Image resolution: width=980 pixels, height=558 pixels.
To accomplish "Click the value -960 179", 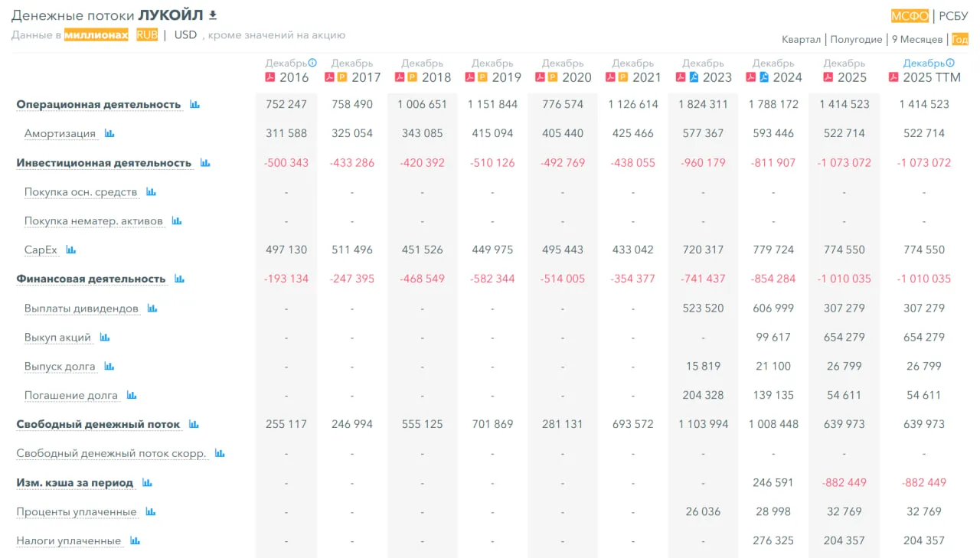I will point(704,162).
